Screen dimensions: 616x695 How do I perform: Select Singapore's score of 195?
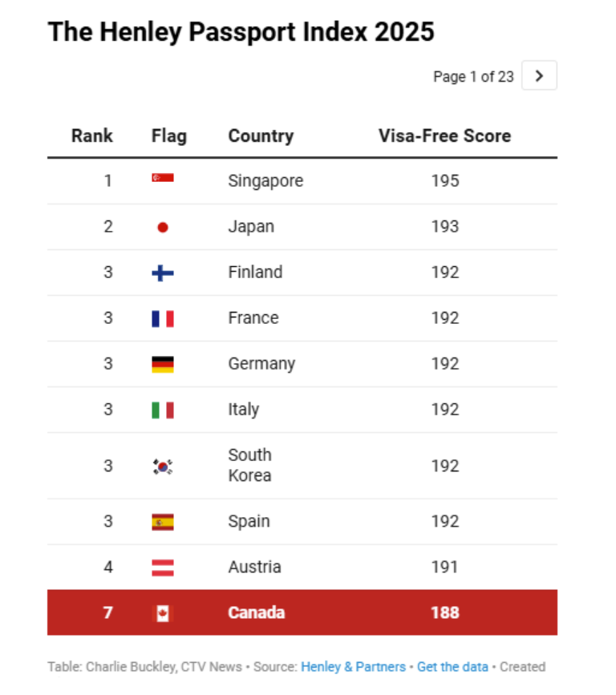[x=445, y=181]
